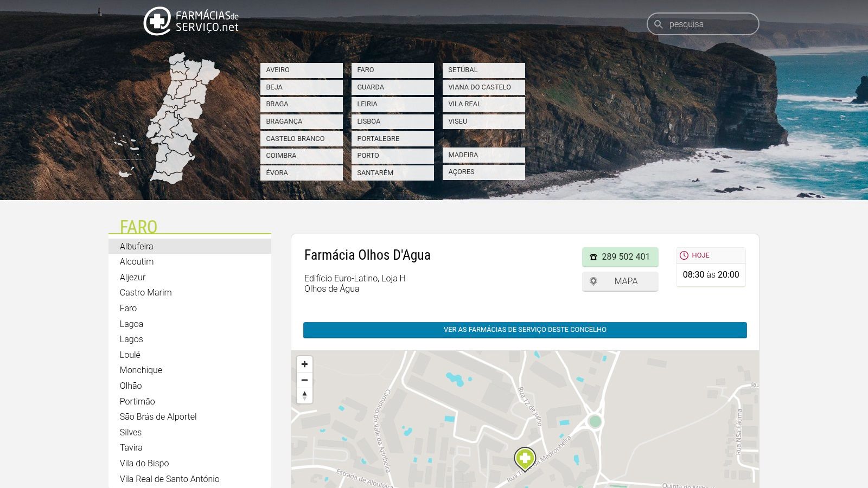Open the AÇORES region

483,172
